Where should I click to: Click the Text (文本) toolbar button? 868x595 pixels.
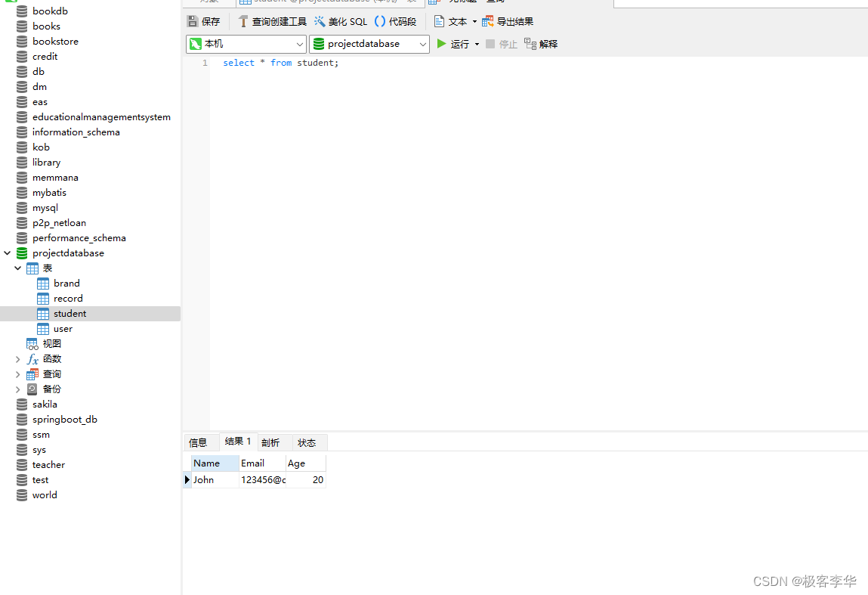click(x=450, y=22)
